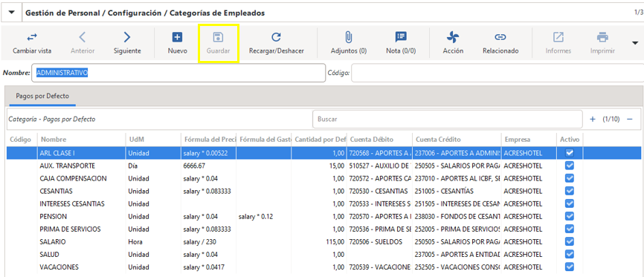Select the SALUD name cell
Image resolution: width=644 pixels, height=277 pixels.
point(49,255)
